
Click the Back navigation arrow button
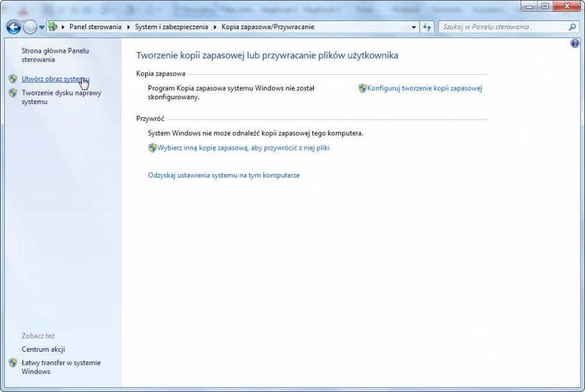click(x=13, y=27)
